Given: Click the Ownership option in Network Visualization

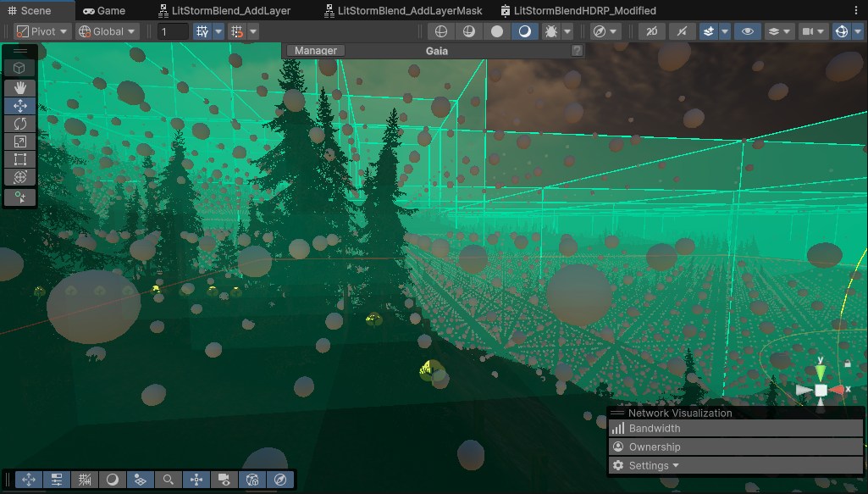Looking at the screenshot, I should tap(654, 447).
